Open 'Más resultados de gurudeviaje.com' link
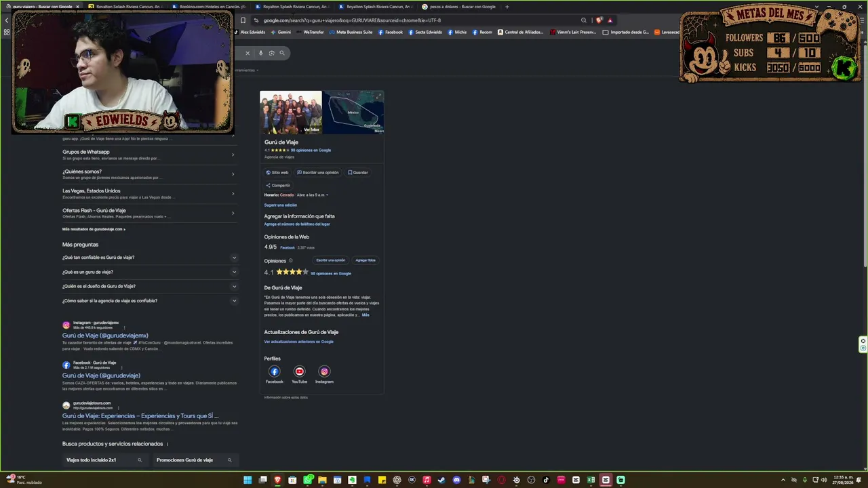Viewport: 868px width, 488px height. point(94,229)
